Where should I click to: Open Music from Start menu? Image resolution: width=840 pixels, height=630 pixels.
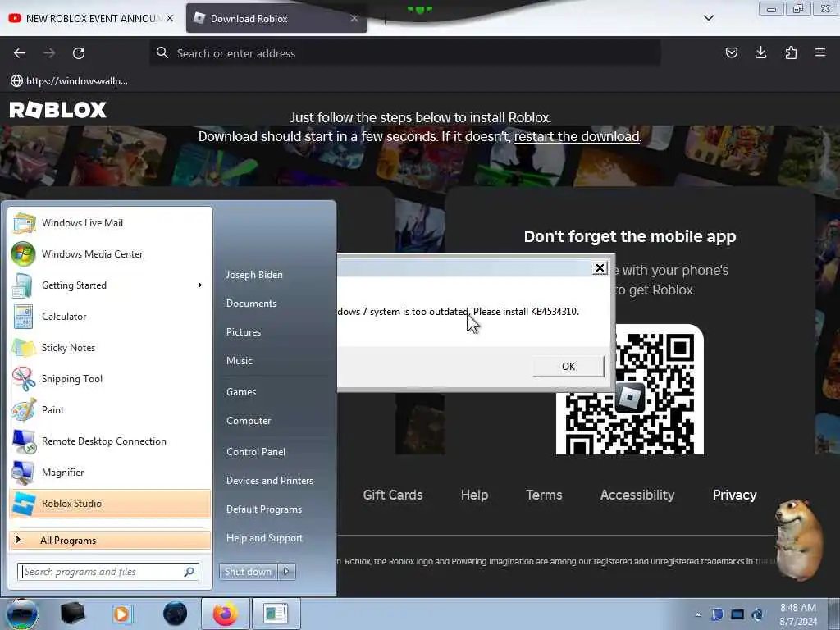pos(240,361)
